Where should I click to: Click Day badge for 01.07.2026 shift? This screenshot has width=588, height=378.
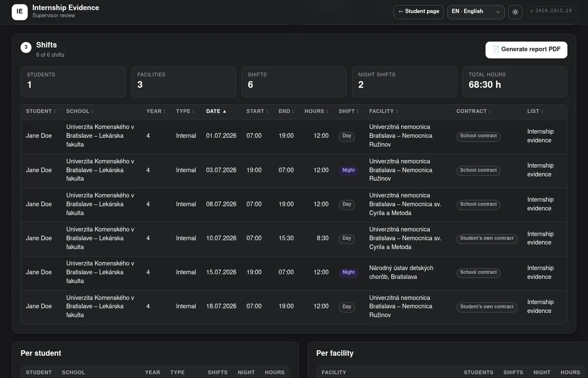[x=346, y=136]
